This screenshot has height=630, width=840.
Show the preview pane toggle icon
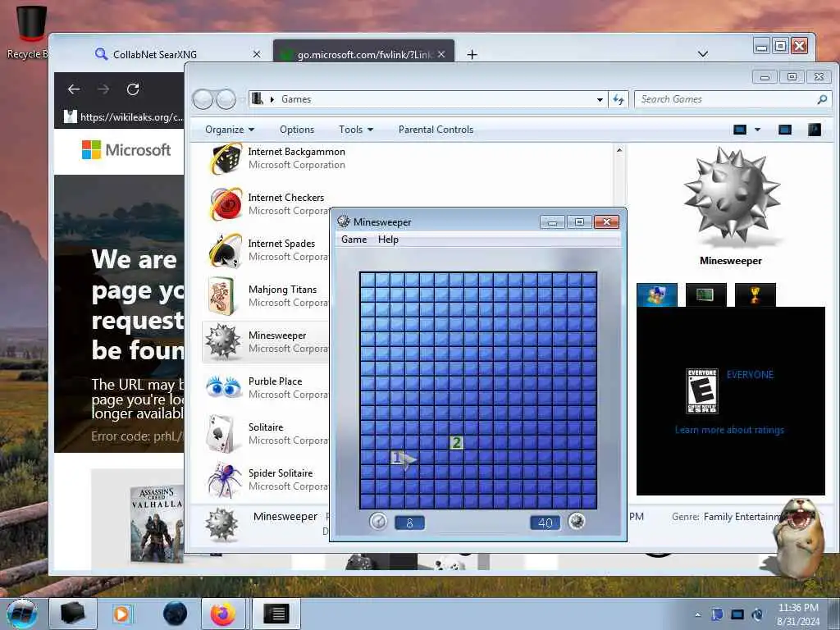(785, 130)
